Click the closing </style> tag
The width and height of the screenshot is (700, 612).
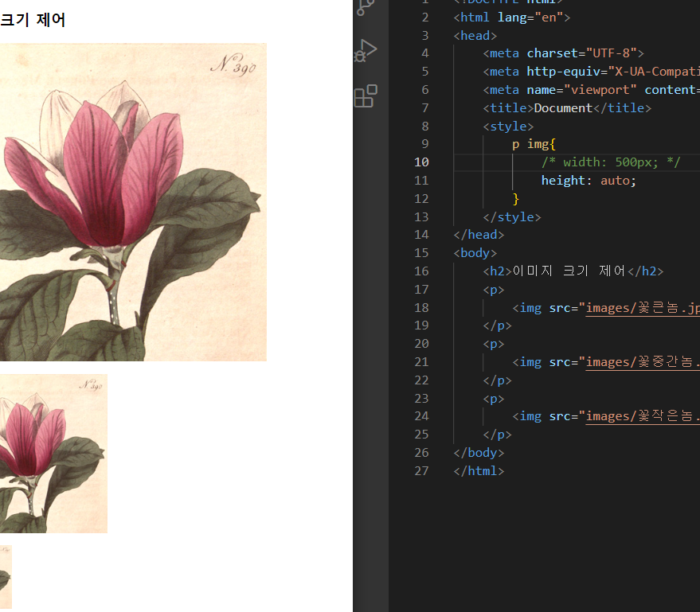[511, 217]
